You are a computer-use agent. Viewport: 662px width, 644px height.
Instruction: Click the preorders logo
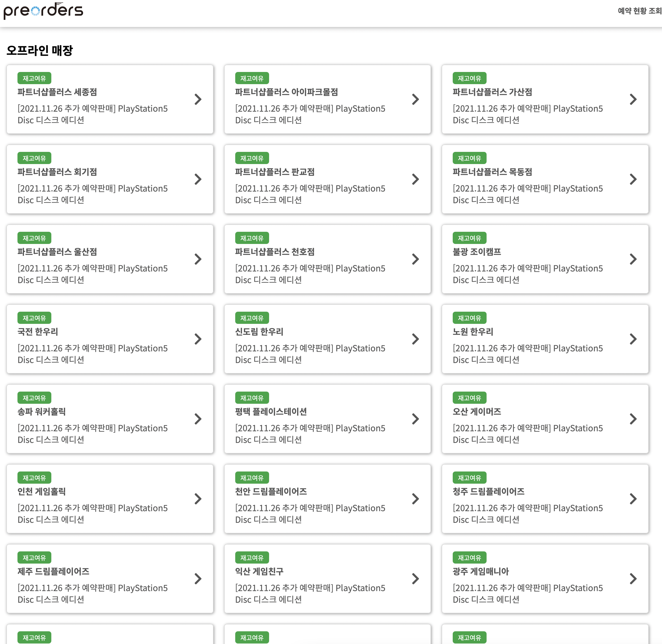pos(43,11)
